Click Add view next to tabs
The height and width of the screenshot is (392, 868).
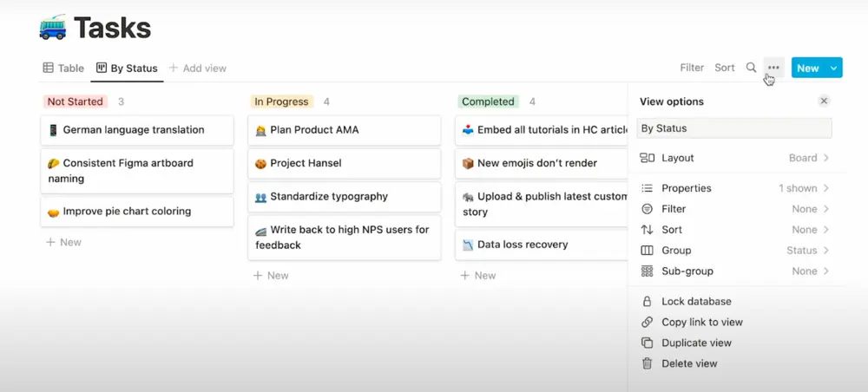tap(198, 68)
